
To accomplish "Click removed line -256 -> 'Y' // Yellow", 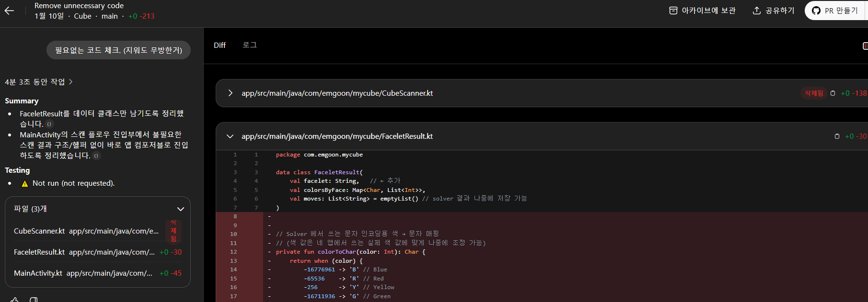I will pos(349,287).
